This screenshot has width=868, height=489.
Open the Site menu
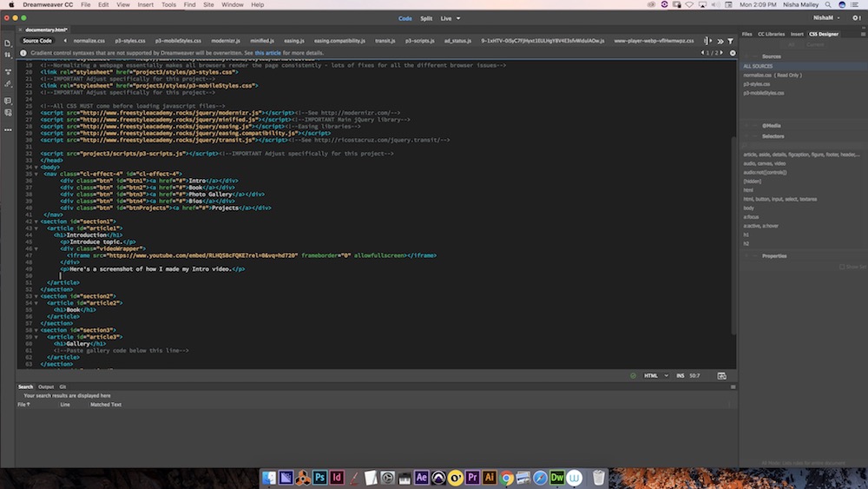208,4
